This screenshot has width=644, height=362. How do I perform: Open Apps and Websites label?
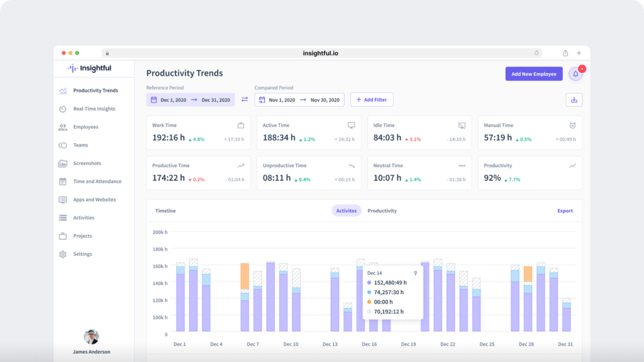[x=94, y=199]
